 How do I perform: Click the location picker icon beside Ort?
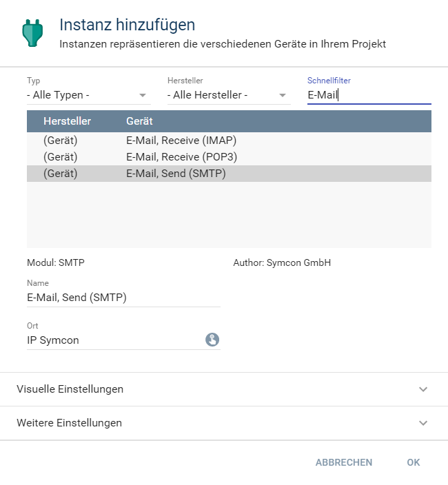click(x=212, y=340)
